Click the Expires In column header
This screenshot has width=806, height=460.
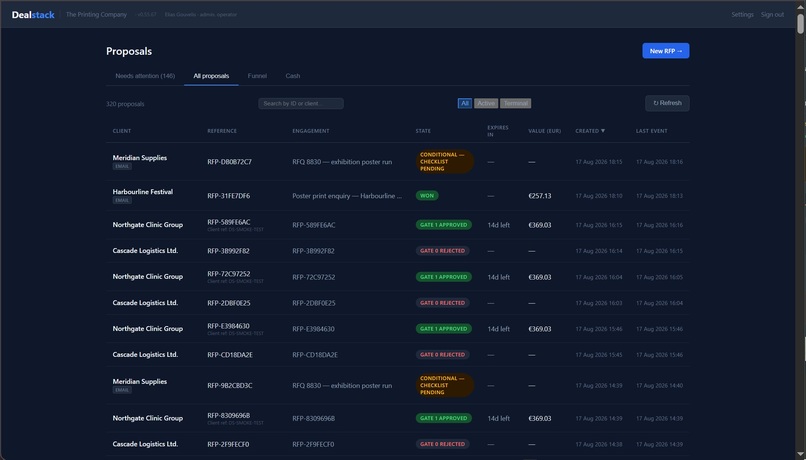click(498, 131)
